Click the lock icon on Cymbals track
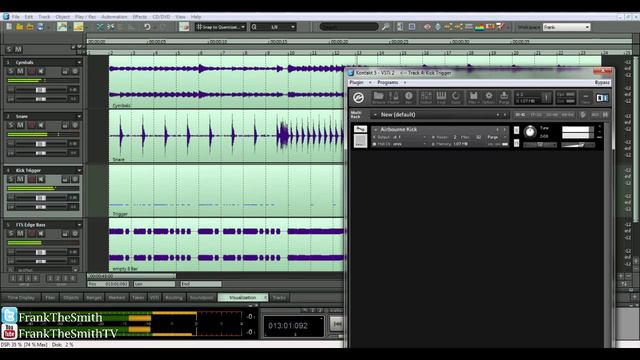Image resolution: width=640 pixels, height=360 pixels. [x=65, y=71]
